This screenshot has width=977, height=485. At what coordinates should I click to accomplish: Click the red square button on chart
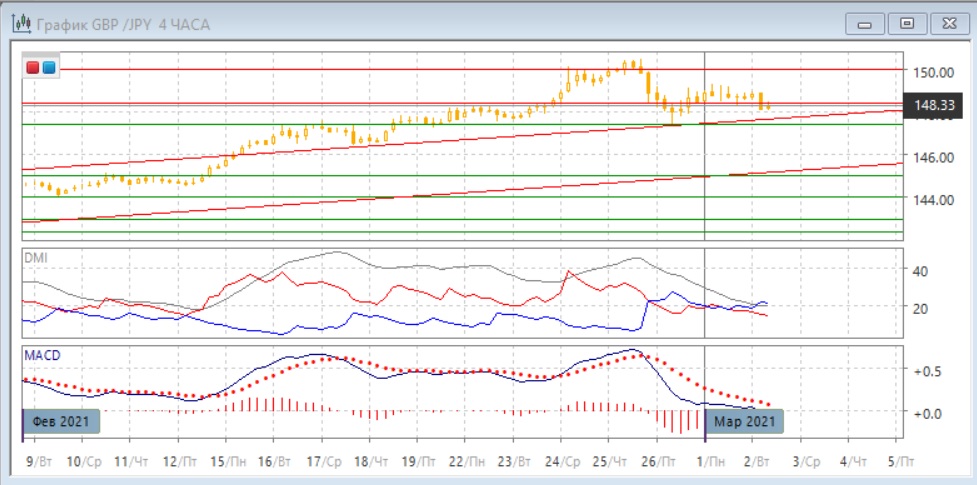33,67
